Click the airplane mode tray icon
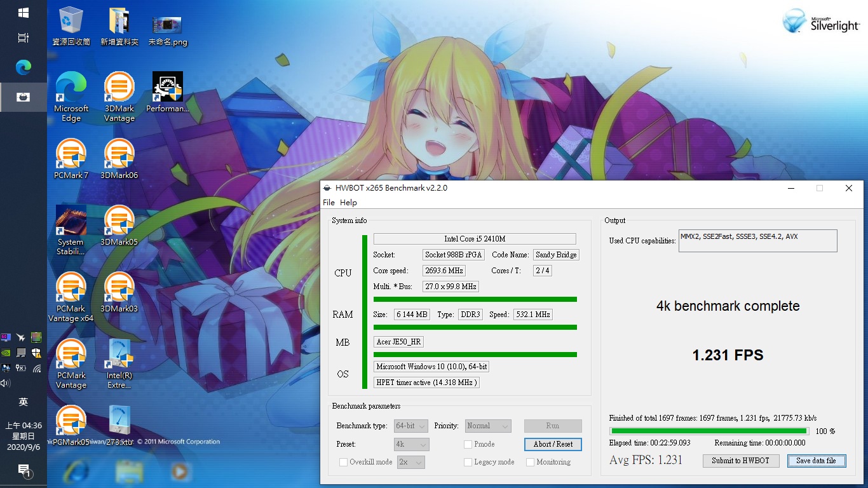The image size is (868, 488). point(21,337)
